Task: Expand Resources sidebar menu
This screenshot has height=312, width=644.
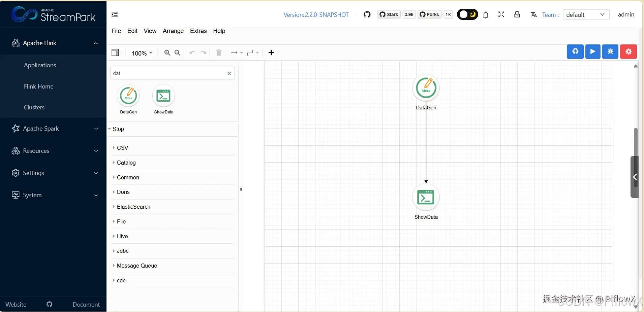Action: coord(53,151)
